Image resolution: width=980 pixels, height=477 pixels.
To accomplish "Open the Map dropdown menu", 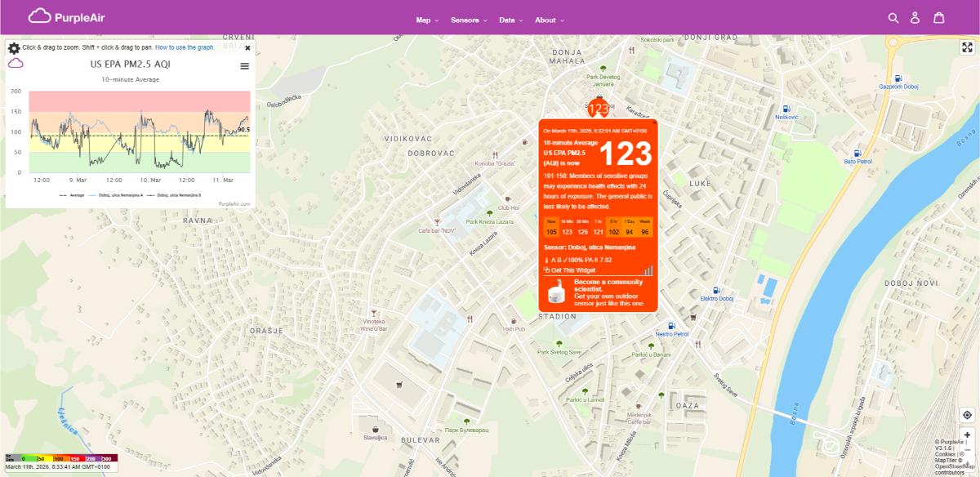I will tap(424, 20).
